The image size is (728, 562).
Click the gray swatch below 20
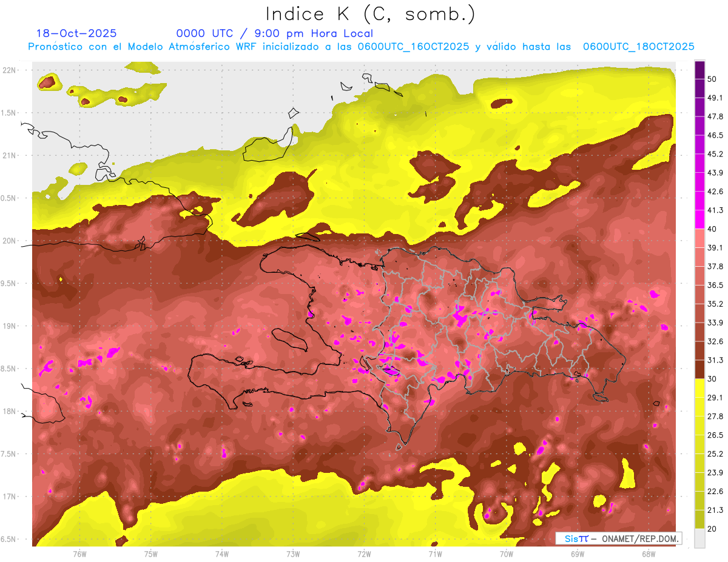tap(699, 538)
